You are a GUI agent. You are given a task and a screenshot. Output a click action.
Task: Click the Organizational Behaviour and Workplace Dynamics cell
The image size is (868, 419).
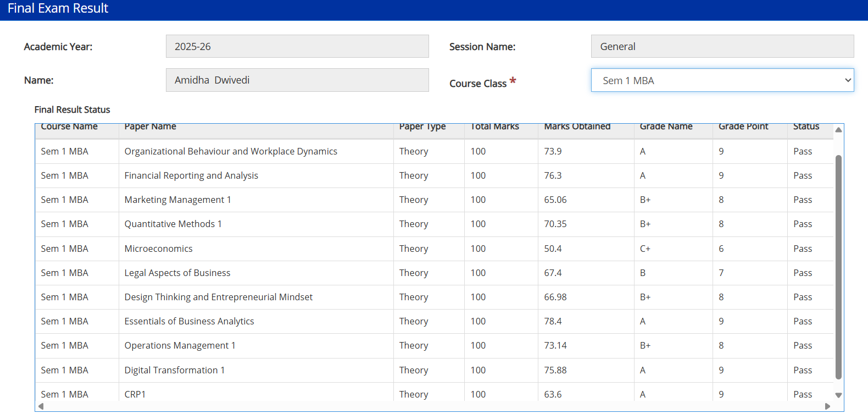click(x=231, y=151)
